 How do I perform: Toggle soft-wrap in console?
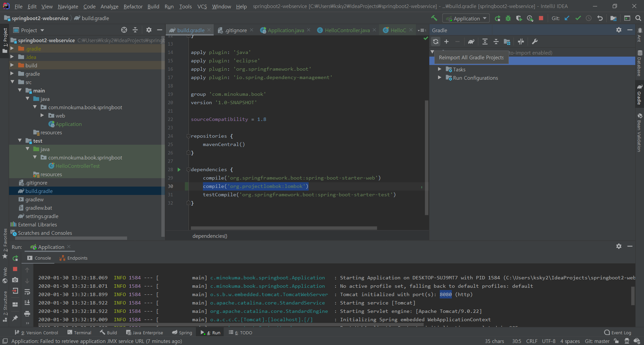[27, 292]
